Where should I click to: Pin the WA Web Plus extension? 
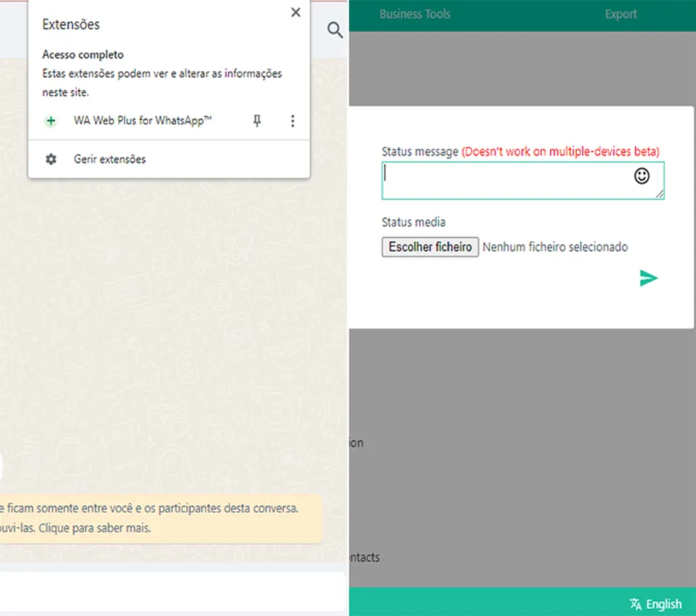coord(257,121)
